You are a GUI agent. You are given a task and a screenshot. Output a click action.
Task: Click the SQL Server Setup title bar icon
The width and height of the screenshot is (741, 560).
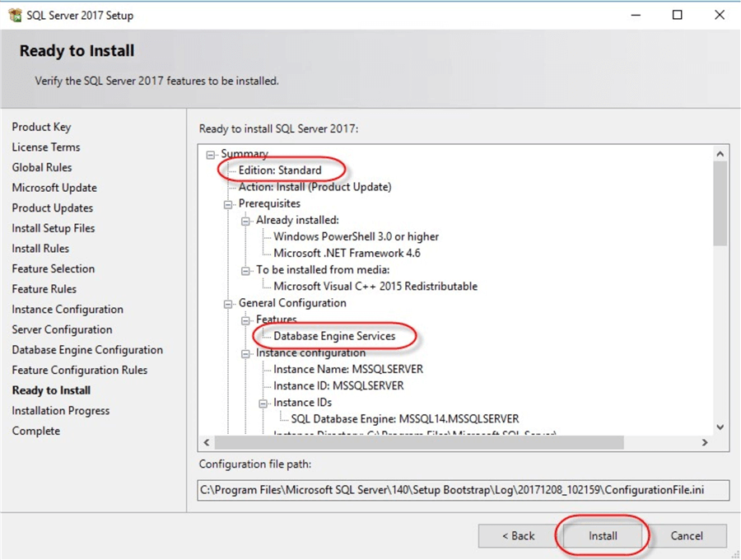15,15
